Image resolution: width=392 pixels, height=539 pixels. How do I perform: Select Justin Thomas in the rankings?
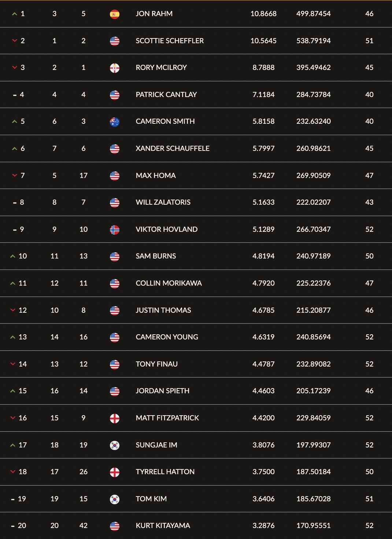(163, 310)
